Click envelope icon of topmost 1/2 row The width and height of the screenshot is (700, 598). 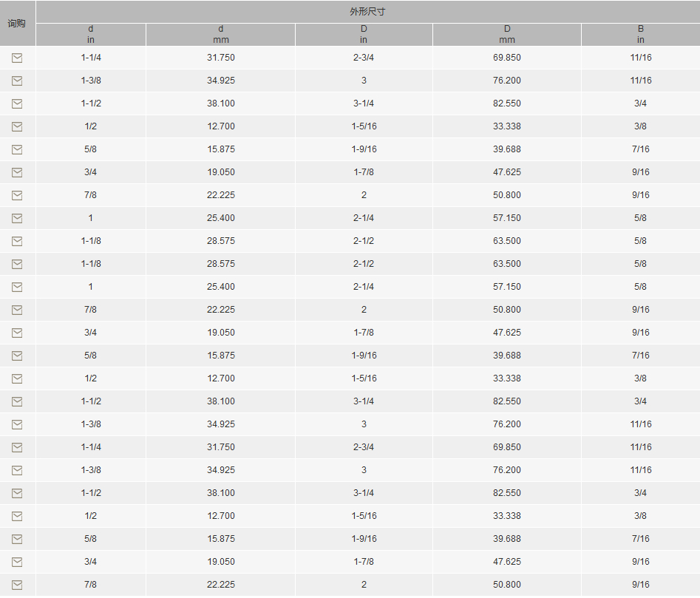pyautogui.click(x=17, y=126)
